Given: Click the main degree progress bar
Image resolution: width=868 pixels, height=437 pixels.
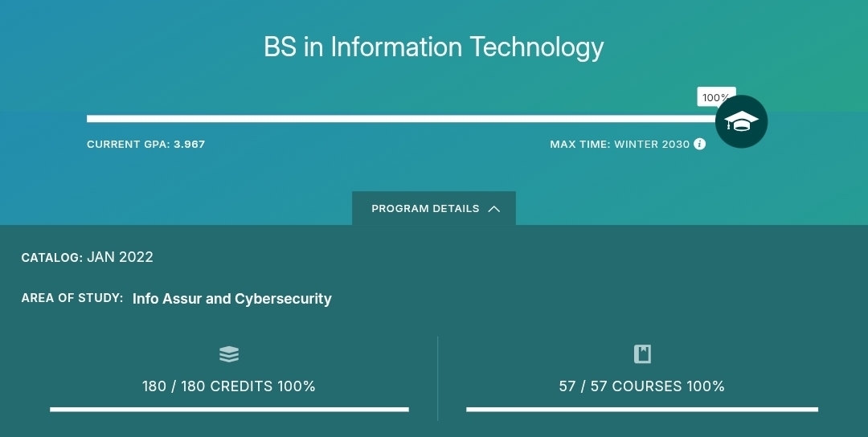Looking at the screenshot, I should pos(402,119).
